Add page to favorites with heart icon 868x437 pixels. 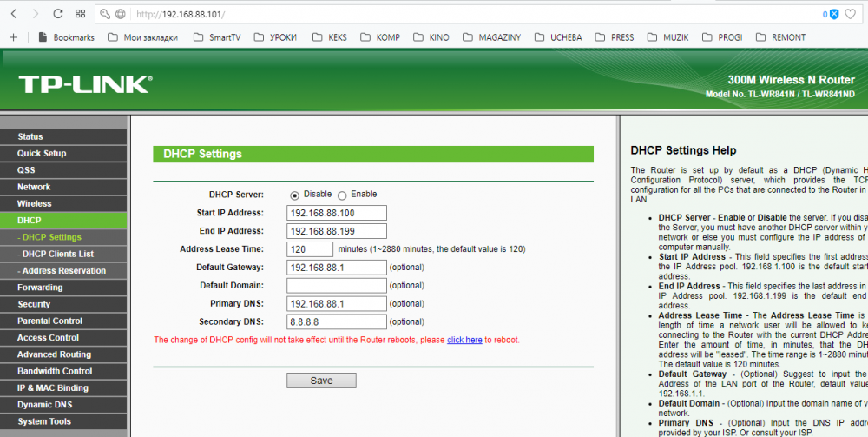pyautogui.click(x=850, y=14)
